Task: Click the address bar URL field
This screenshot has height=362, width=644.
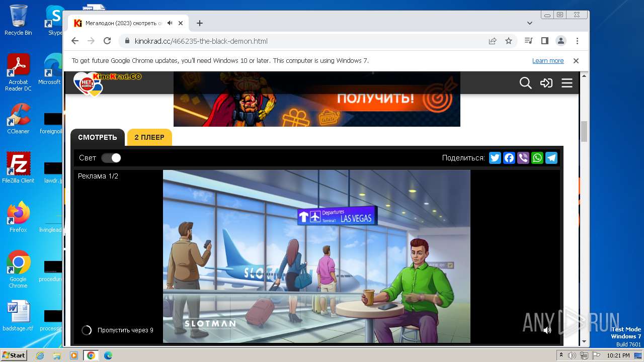Action: click(x=302, y=41)
